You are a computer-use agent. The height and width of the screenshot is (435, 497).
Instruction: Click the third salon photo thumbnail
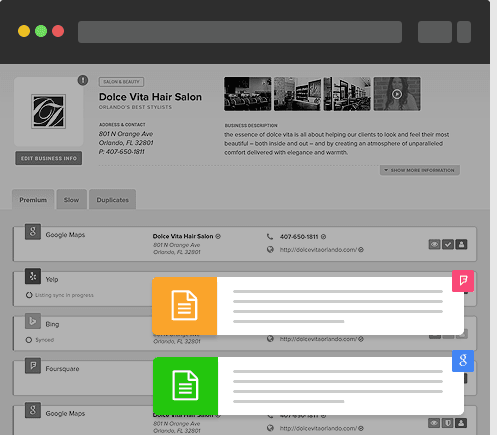point(347,94)
